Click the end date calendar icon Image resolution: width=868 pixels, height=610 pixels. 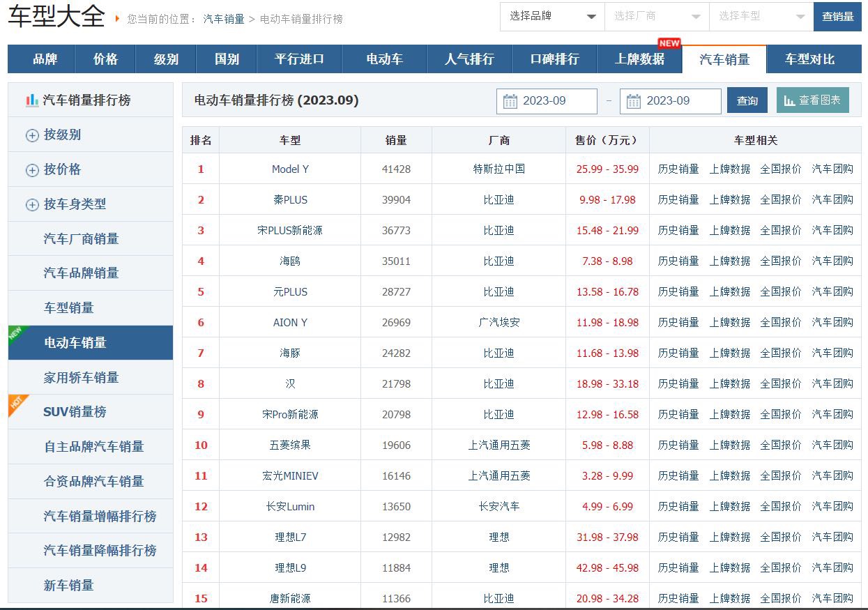click(x=633, y=102)
